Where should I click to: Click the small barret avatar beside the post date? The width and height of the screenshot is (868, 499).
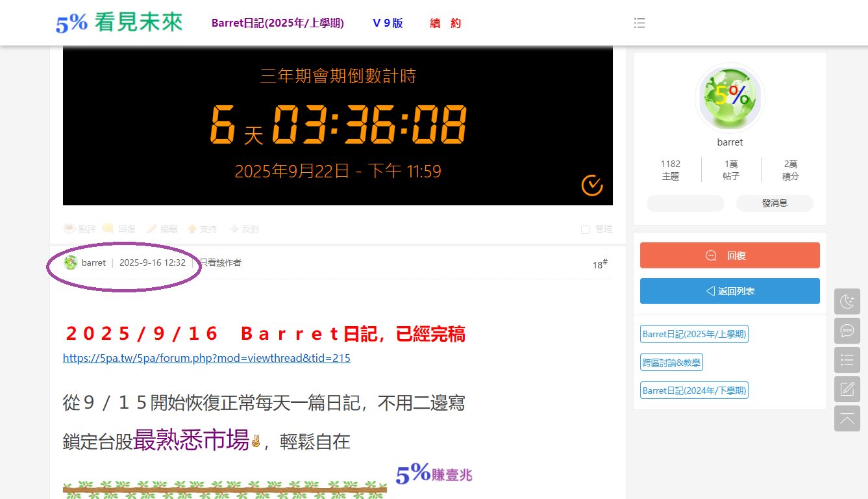71,262
